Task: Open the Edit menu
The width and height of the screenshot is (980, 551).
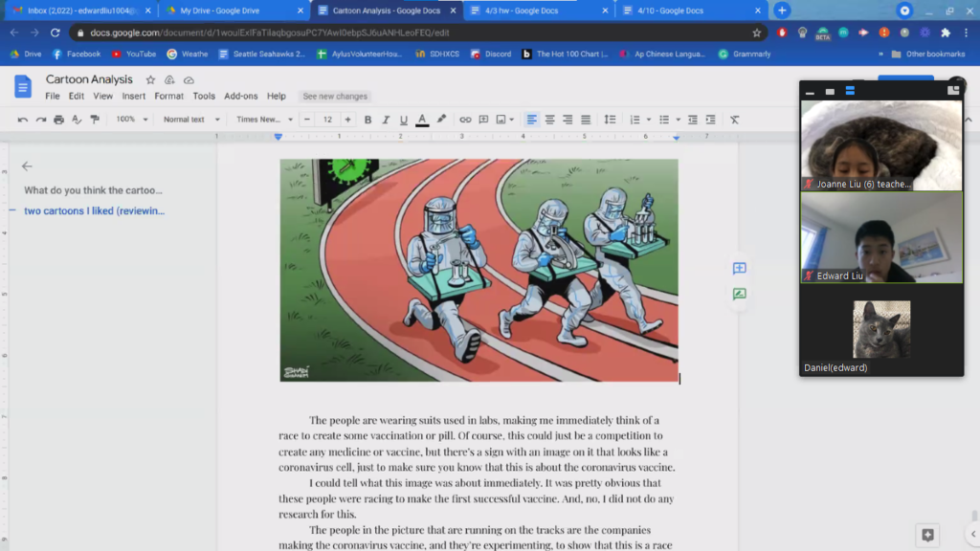Action: click(77, 97)
